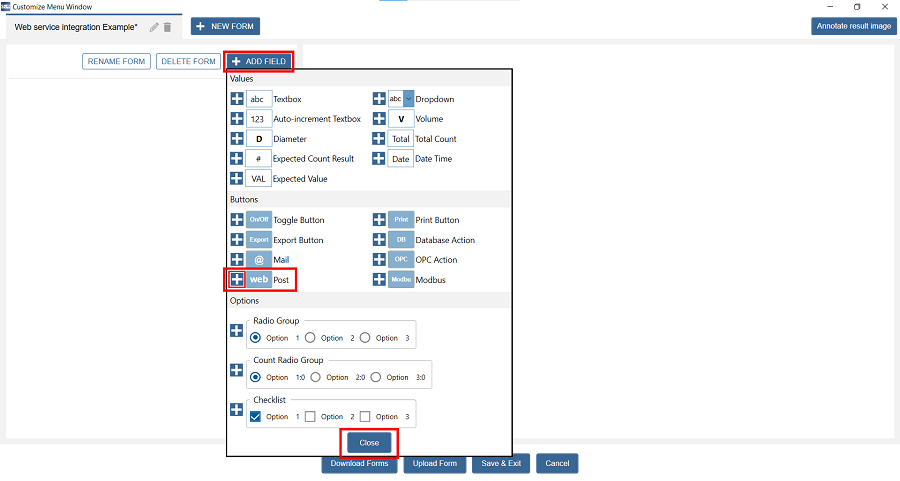Click the Annotate result image button
Viewport: 900px width, 481px height.
(x=852, y=26)
